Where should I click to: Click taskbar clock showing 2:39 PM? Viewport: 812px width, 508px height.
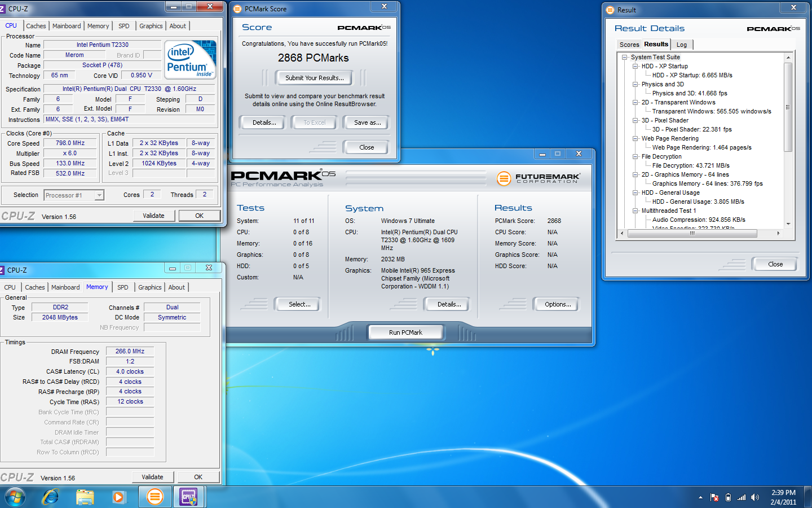783,493
